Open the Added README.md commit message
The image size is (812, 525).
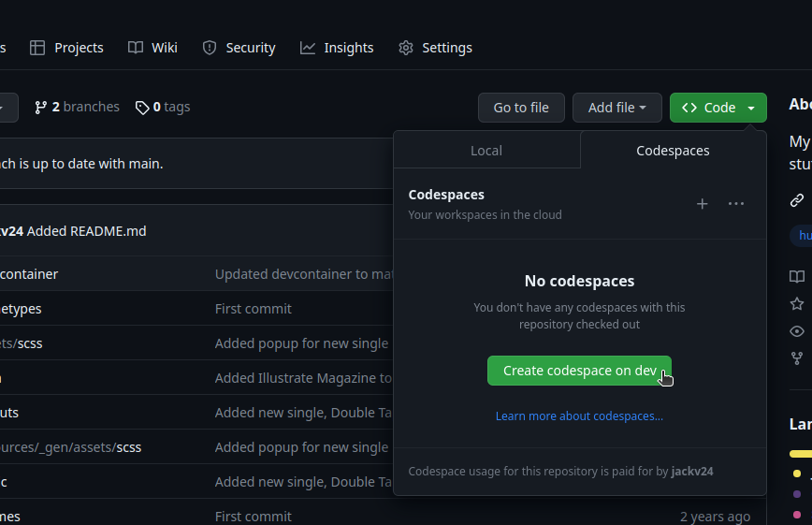86,231
